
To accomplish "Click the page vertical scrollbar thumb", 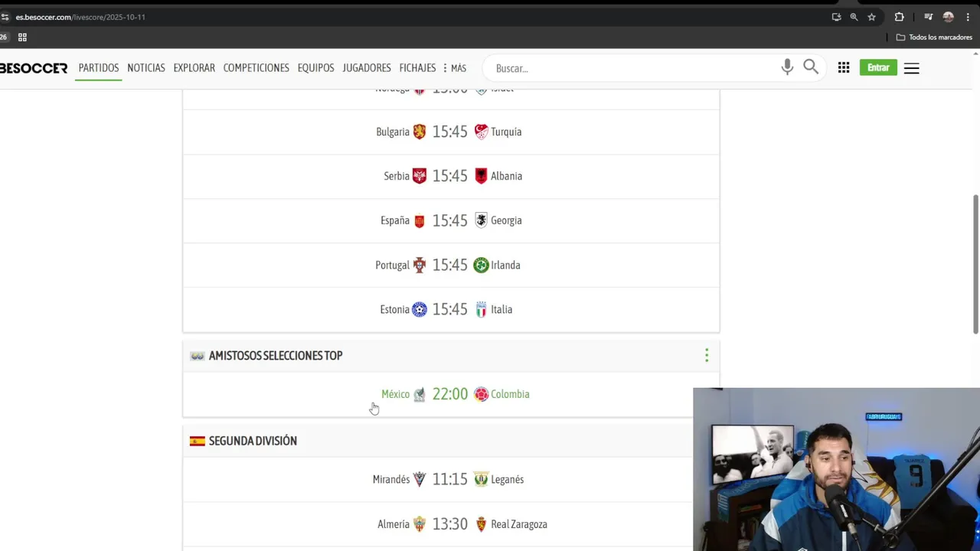I will pos(975,264).
